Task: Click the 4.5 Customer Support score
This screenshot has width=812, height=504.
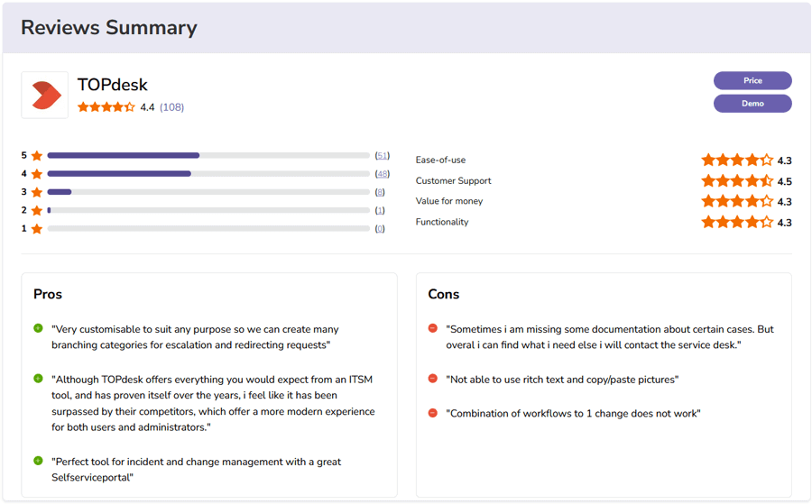Action: [x=785, y=181]
